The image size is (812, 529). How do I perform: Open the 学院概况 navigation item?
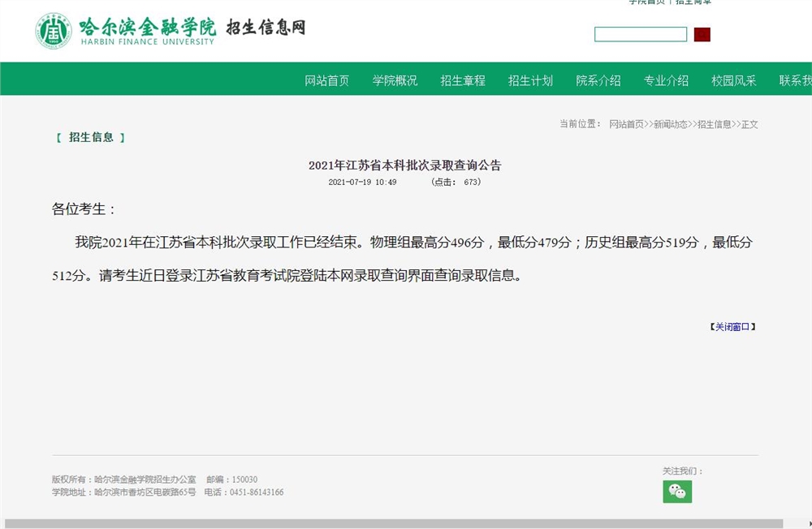tap(395, 80)
